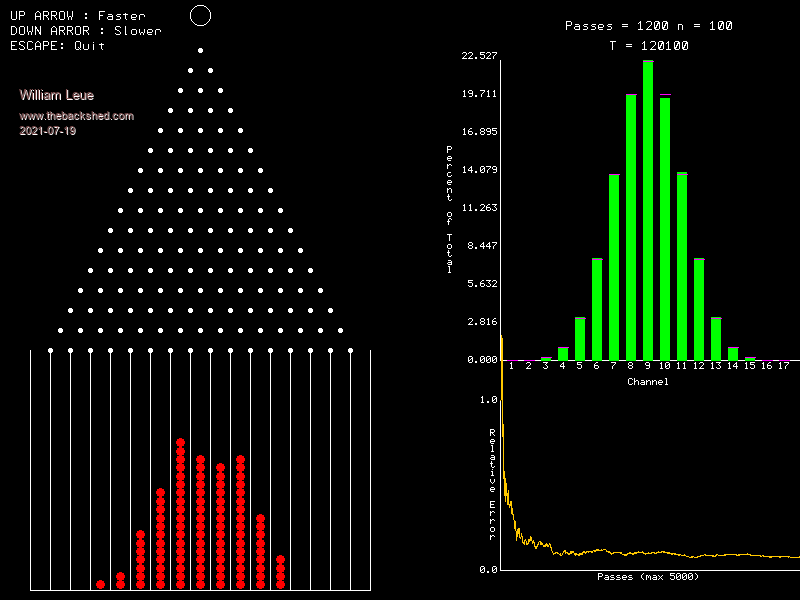Click the 'Channel' axis label
The image size is (800, 600).
[648, 382]
